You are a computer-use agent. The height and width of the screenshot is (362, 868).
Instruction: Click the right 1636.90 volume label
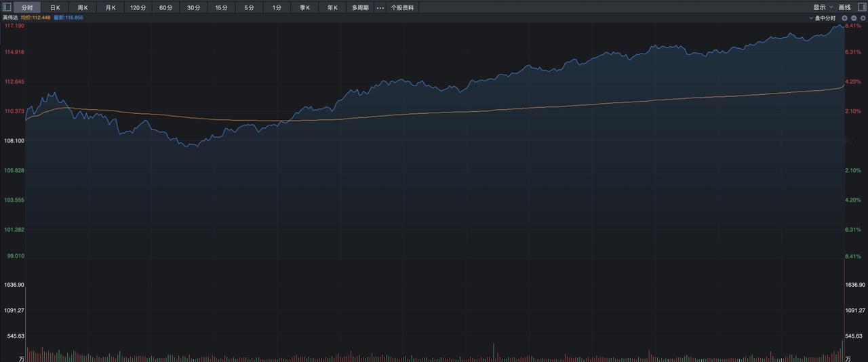tap(855, 285)
